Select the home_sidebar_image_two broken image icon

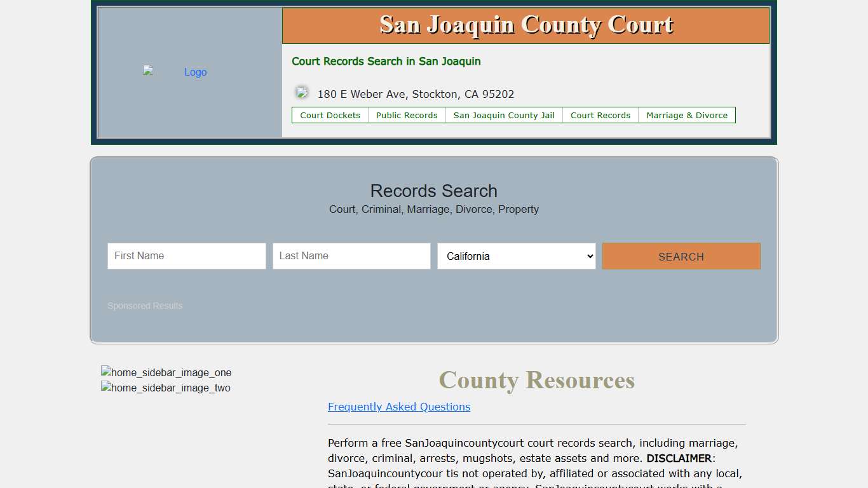click(105, 388)
